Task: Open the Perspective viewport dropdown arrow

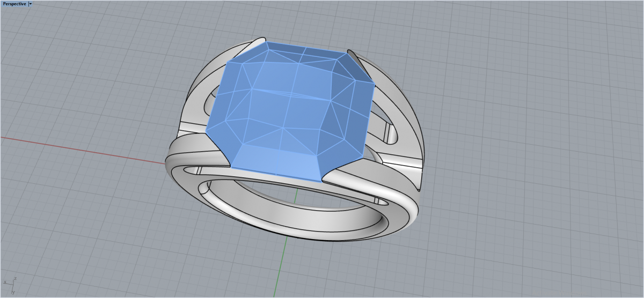Action: pyautogui.click(x=31, y=4)
